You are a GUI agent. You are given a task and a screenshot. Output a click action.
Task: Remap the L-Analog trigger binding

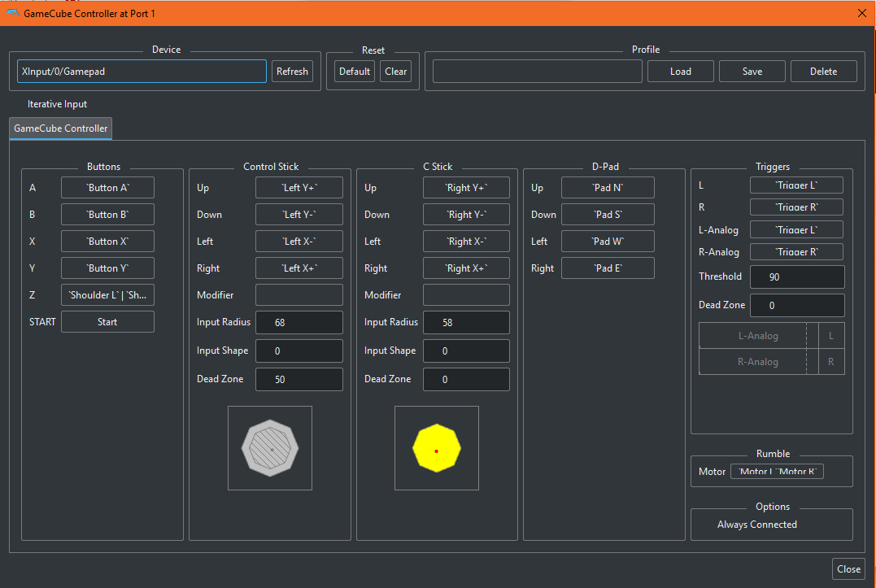click(x=796, y=229)
